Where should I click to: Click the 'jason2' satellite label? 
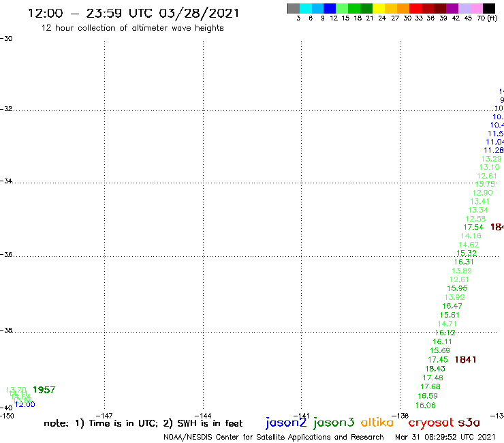tap(286, 423)
